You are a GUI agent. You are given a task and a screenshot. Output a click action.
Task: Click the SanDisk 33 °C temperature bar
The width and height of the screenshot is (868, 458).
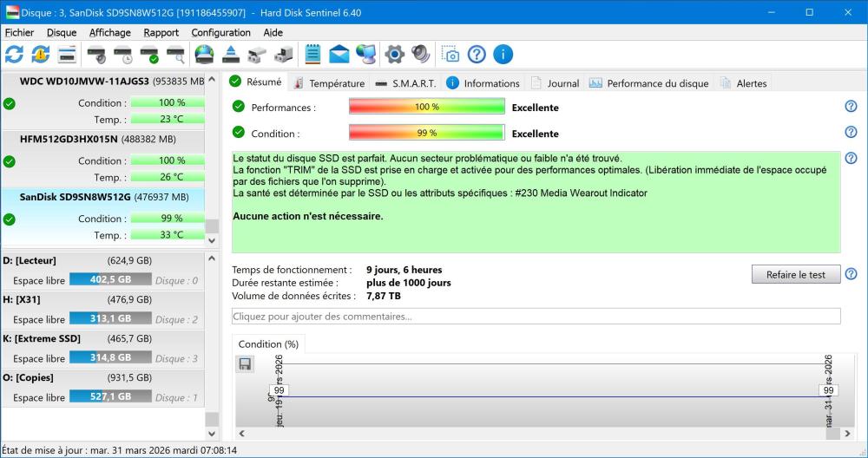click(x=168, y=234)
